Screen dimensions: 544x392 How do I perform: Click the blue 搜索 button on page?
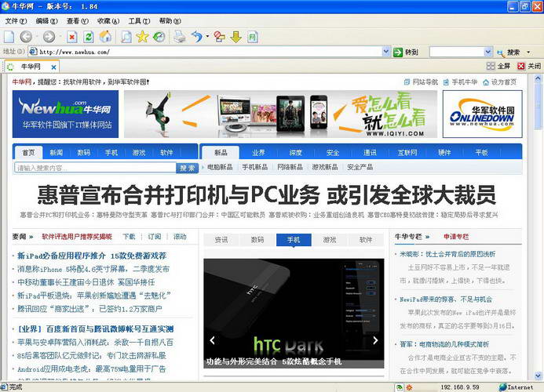(x=188, y=168)
